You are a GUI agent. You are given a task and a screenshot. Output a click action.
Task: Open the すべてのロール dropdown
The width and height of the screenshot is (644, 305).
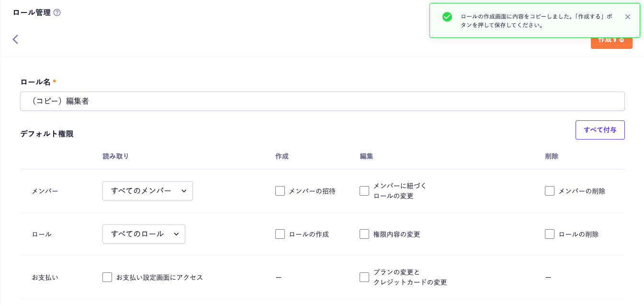[x=144, y=234]
